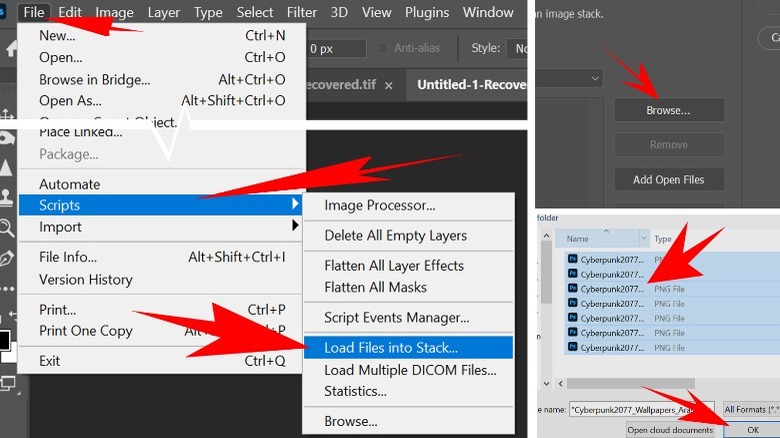
Task: Open the Filter menu
Action: coord(301,12)
